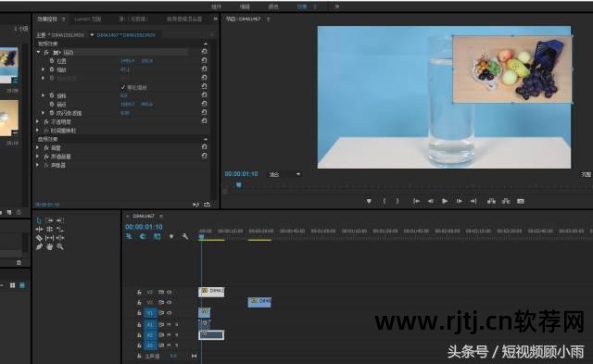Toggle the V3 track output eye
The height and width of the screenshot is (364, 593).
(170, 292)
